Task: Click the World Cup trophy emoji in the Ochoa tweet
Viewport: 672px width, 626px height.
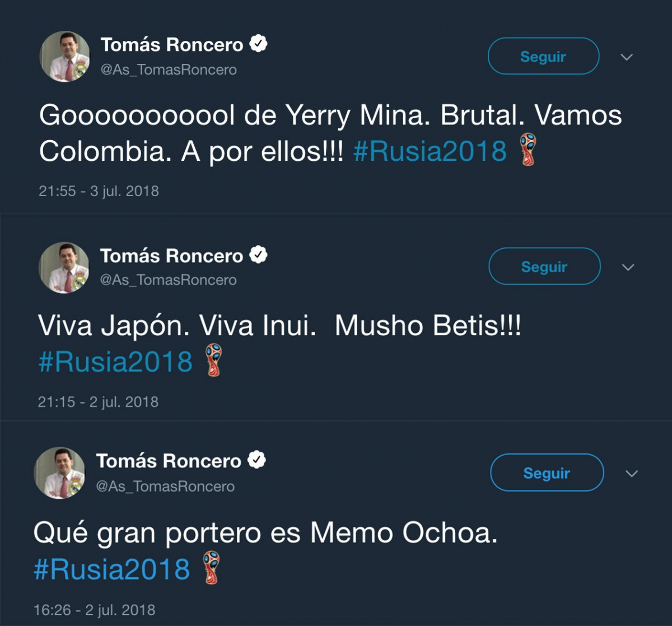Action: point(211,568)
